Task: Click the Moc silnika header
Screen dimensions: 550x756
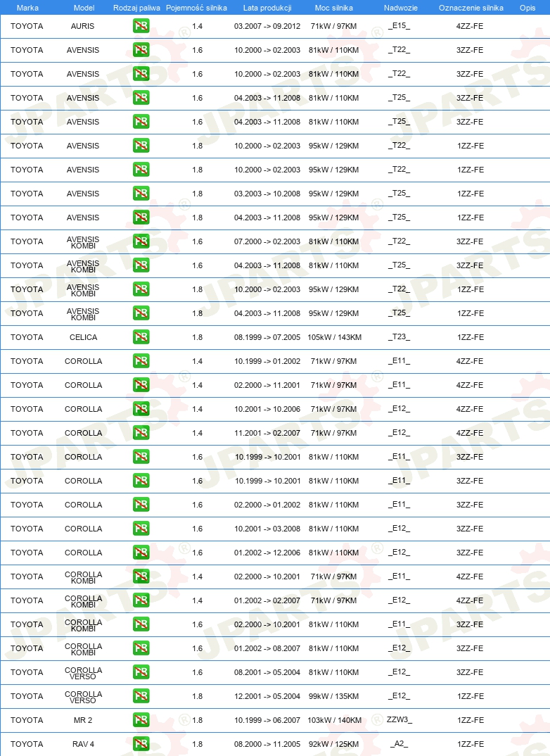Action: point(334,8)
